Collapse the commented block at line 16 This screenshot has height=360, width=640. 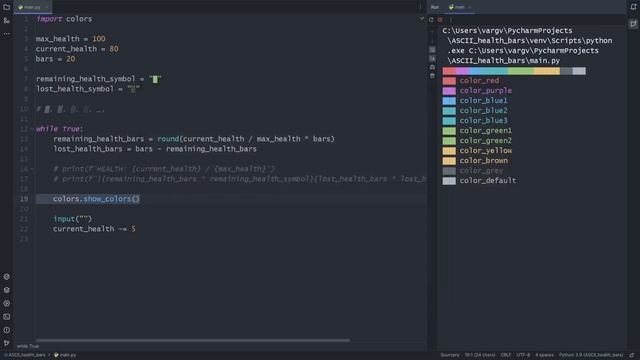click(x=32, y=169)
